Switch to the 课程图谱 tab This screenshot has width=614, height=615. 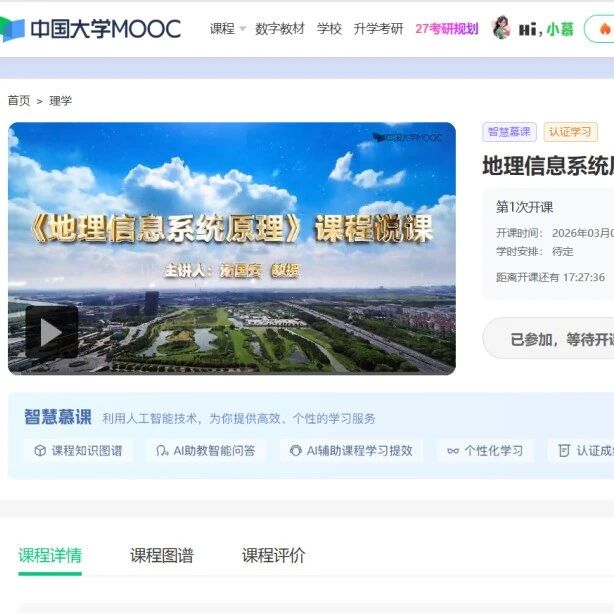click(162, 555)
